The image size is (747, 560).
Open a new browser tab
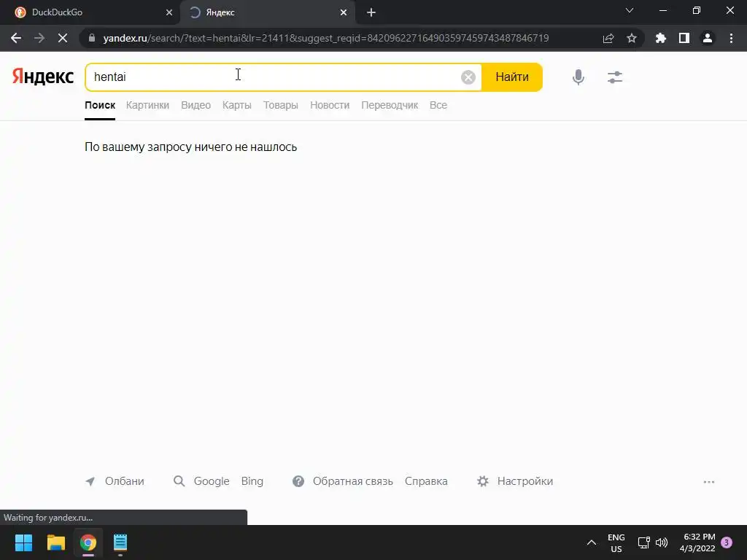[371, 12]
